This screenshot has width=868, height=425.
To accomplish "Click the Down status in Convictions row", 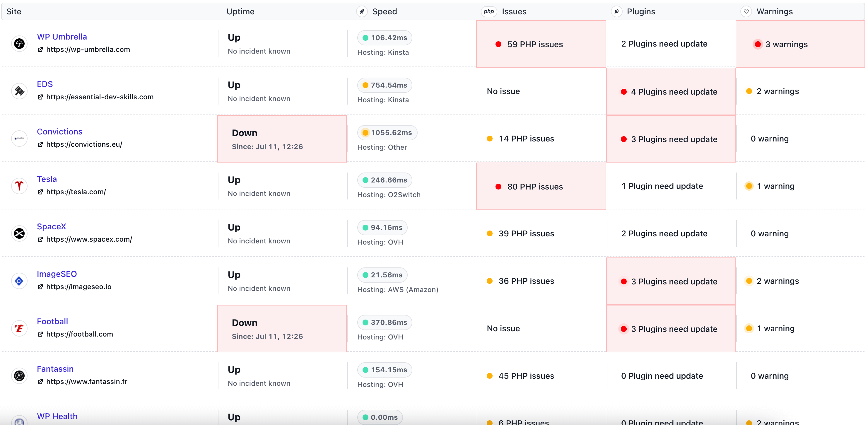I will click(x=282, y=139).
